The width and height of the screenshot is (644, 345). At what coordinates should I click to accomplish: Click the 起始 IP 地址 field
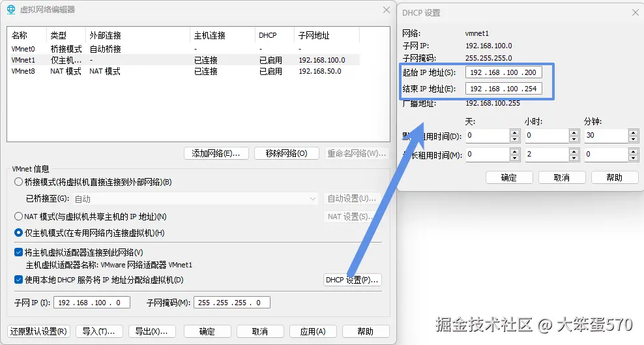click(504, 72)
